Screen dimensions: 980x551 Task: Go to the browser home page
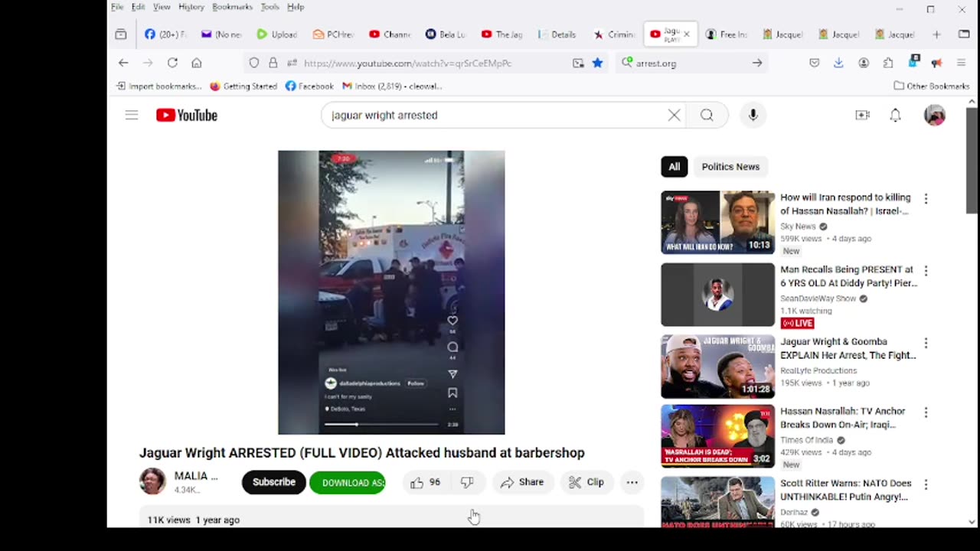tap(197, 63)
